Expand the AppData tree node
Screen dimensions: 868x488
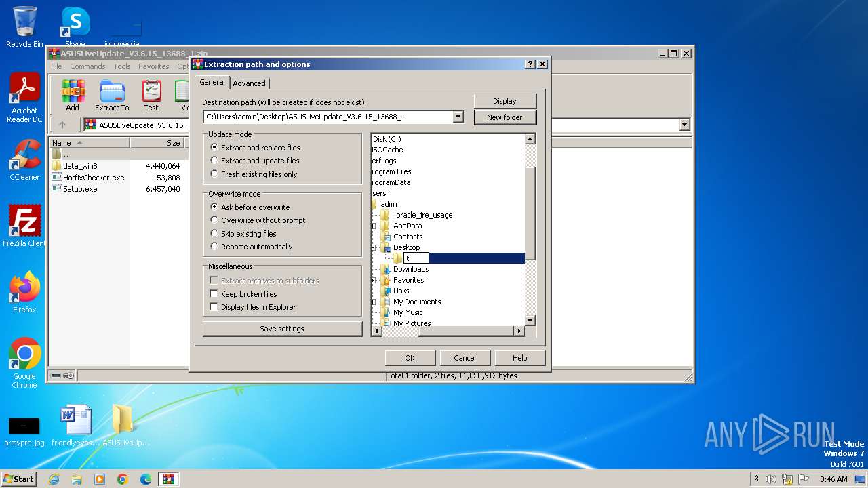(x=374, y=226)
